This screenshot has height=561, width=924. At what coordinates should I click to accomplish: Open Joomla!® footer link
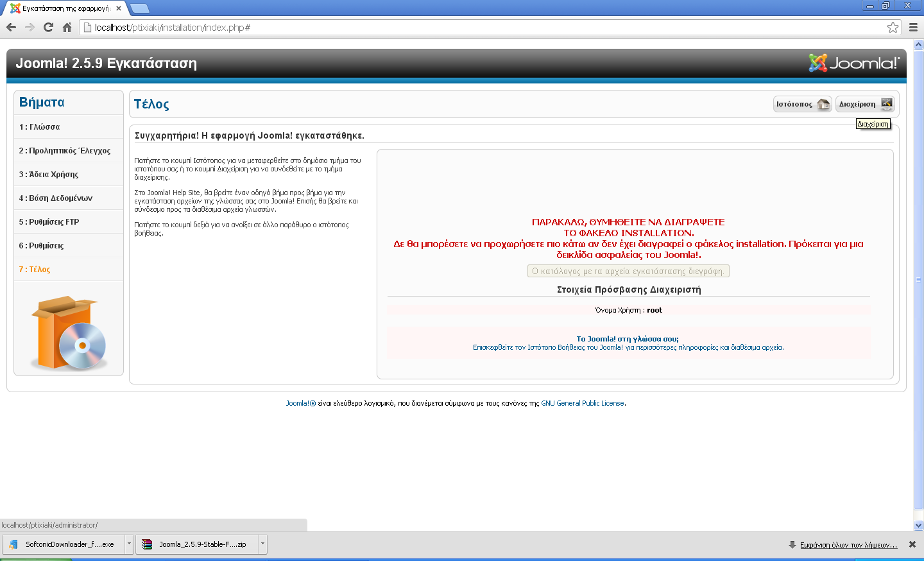click(x=301, y=403)
